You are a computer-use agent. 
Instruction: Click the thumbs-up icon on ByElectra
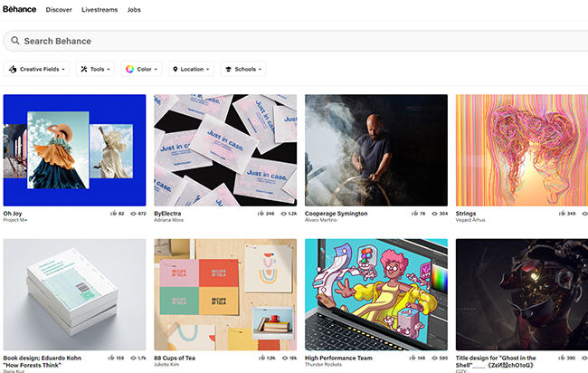[x=261, y=213]
